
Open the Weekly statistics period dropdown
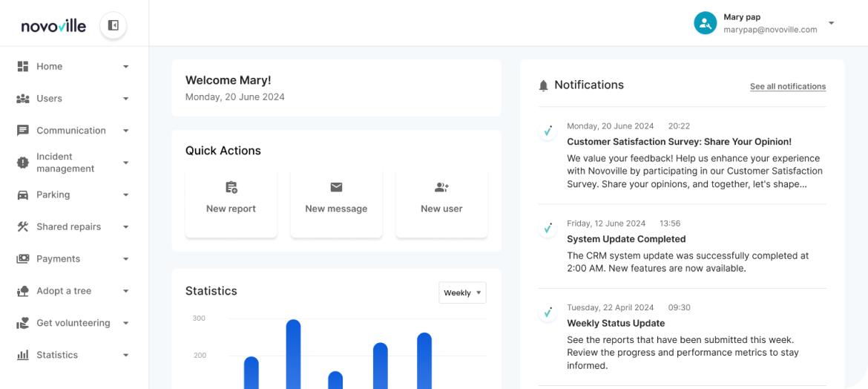[x=462, y=292]
